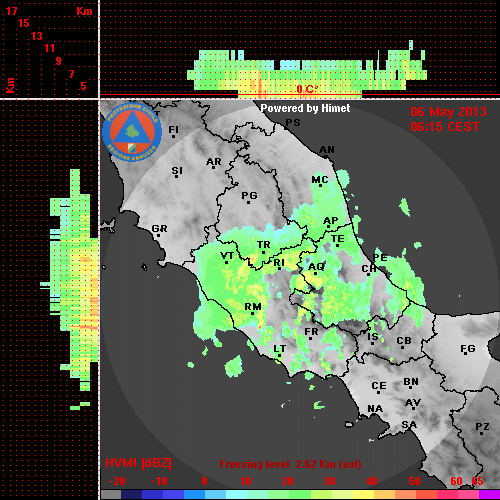This screenshot has height=500, width=500.
Task: Click the 40 dBZ yellow color swatch
Action: (364, 495)
